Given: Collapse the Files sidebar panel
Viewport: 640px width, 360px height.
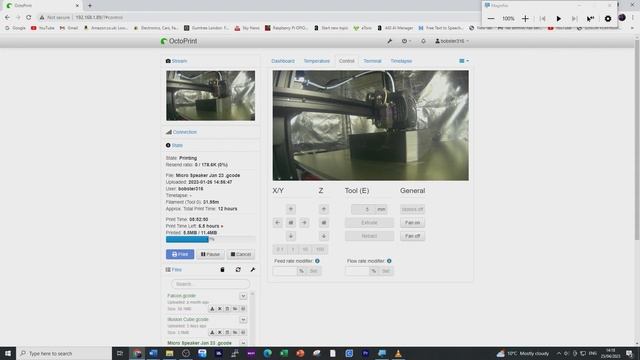Looking at the screenshot, I should pyautogui.click(x=176, y=270).
